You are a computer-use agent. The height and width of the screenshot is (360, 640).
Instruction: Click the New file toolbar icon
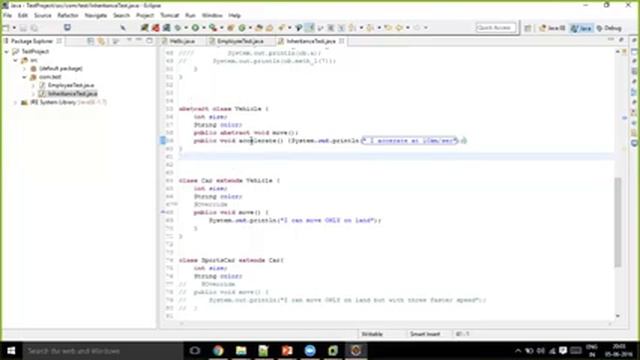click(x=6, y=28)
